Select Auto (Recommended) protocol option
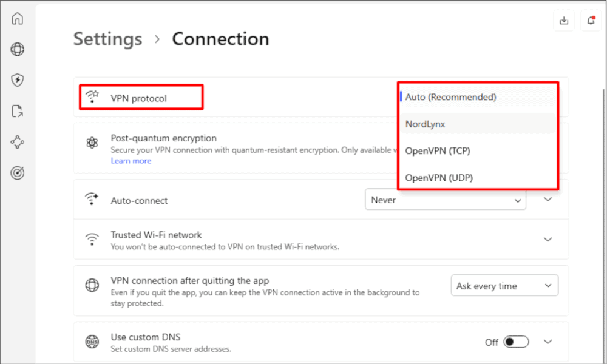 pos(478,97)
